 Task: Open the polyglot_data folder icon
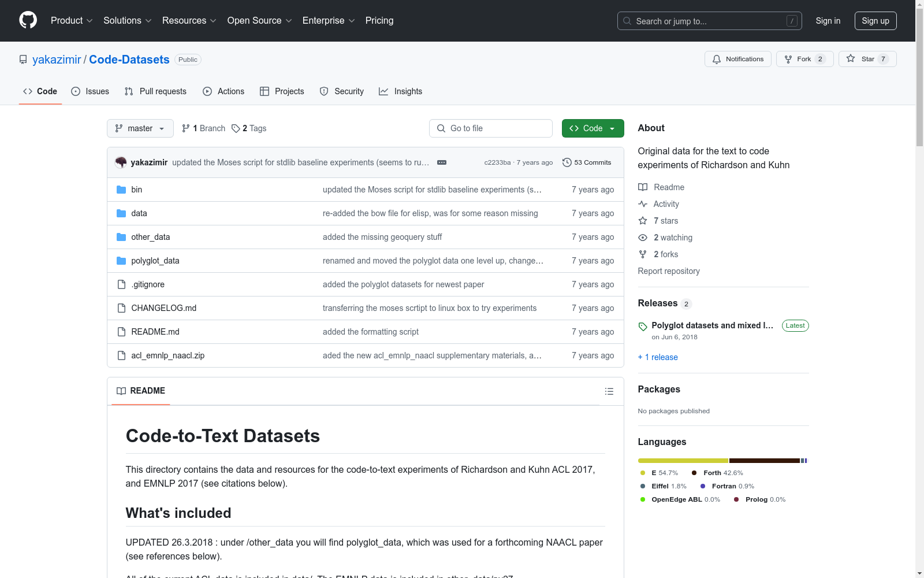[121, 261]
